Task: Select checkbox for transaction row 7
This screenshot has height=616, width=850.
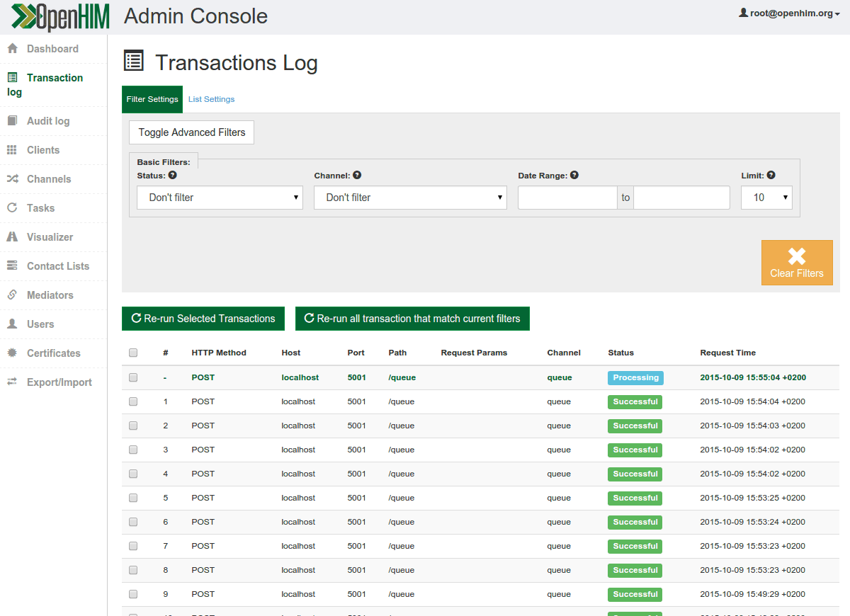Action: coord(133,546)
